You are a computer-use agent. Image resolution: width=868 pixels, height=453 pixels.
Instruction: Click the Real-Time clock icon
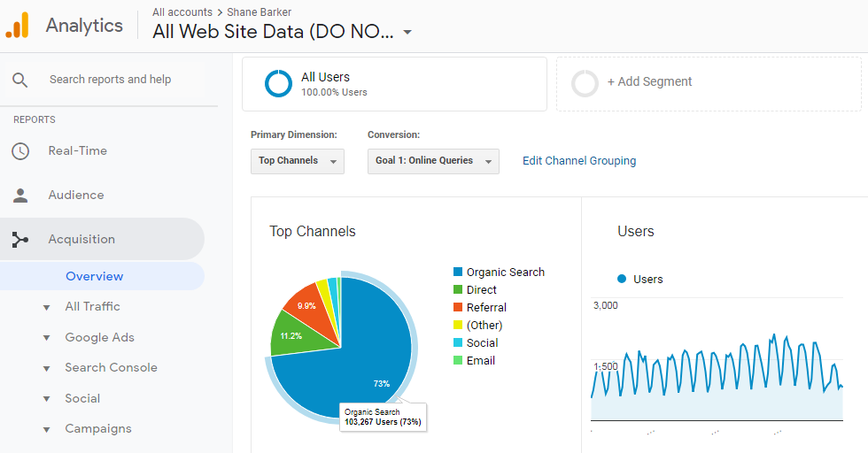click(19, 151)
